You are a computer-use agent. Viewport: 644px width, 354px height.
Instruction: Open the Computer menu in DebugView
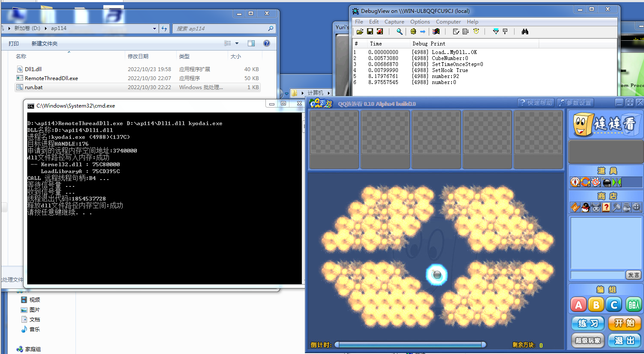tap(448, 22)
